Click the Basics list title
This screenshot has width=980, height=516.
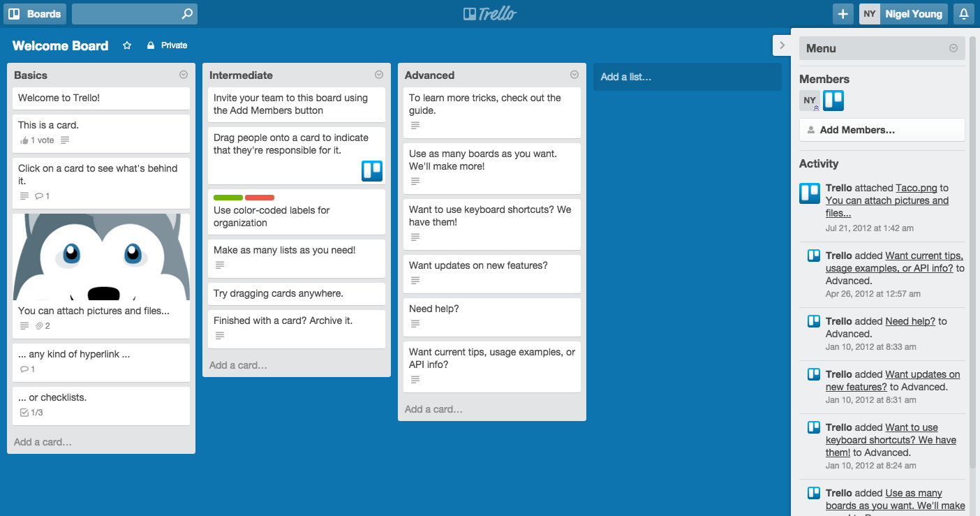point(31,75)
